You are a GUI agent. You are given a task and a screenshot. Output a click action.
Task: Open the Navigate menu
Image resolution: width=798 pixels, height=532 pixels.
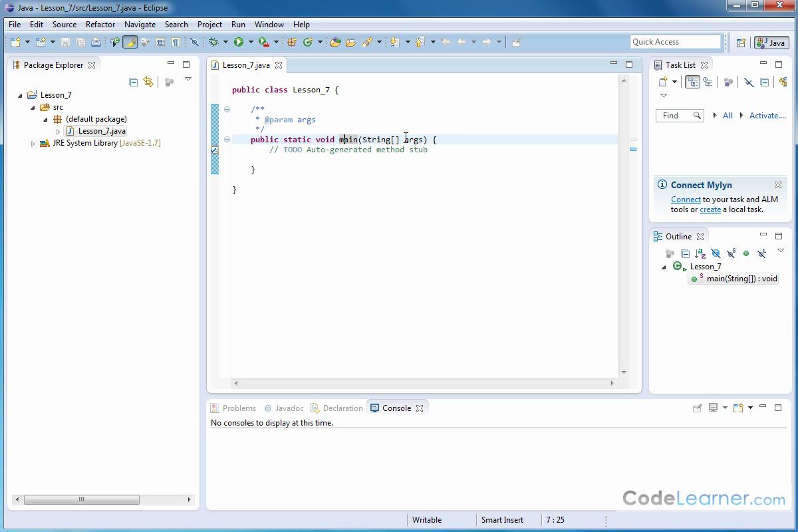[x=140, y=24]
